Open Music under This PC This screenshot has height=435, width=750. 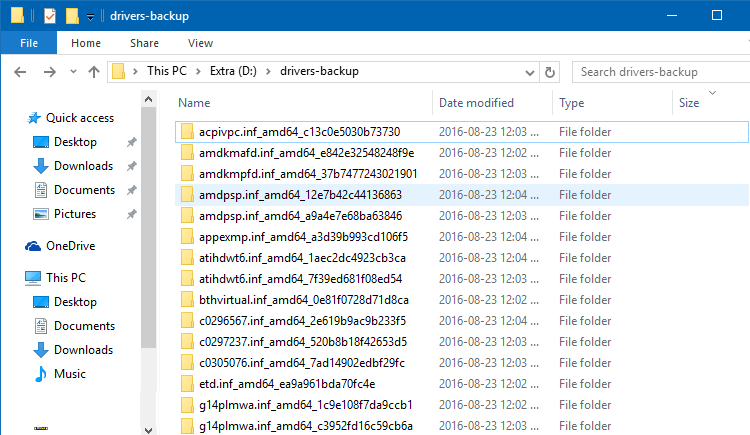tap(60, 374)
